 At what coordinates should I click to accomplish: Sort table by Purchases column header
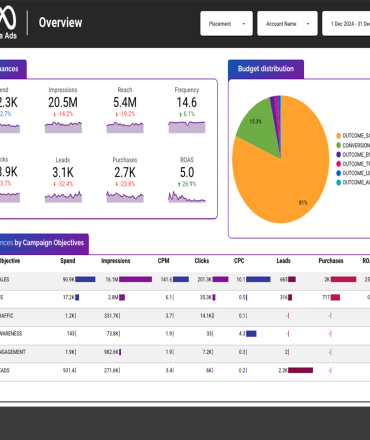pyautogui.click(x=331, y=261)
